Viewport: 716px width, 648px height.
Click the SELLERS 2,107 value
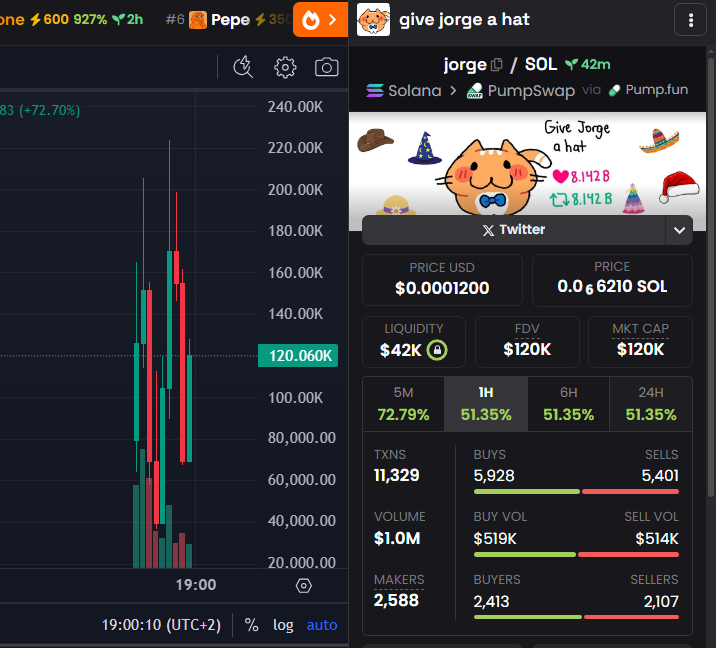coord(661,601)
